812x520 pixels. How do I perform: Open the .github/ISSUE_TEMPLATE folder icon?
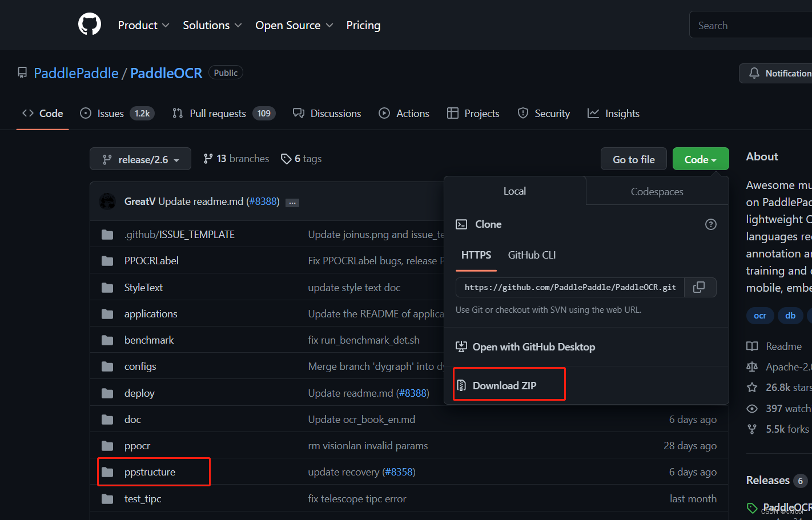[107, 234]
